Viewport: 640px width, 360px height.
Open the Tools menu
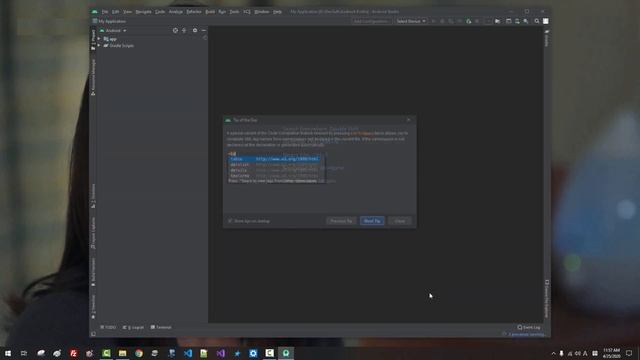(x=234, y=12)
